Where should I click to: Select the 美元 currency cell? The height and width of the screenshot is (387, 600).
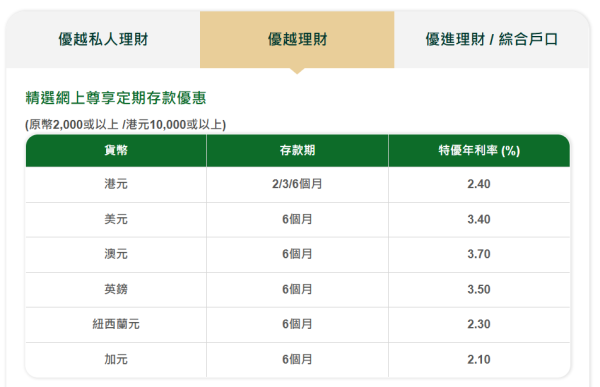[116, 219]
